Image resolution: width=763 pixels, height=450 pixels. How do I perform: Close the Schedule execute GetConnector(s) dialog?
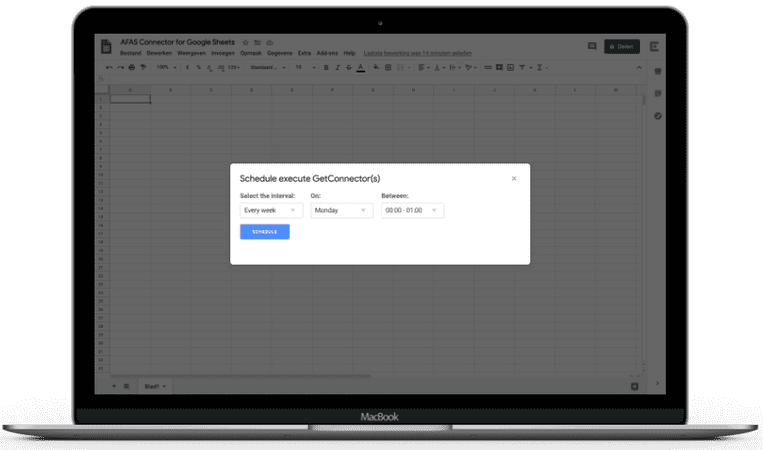click(514, 179)
